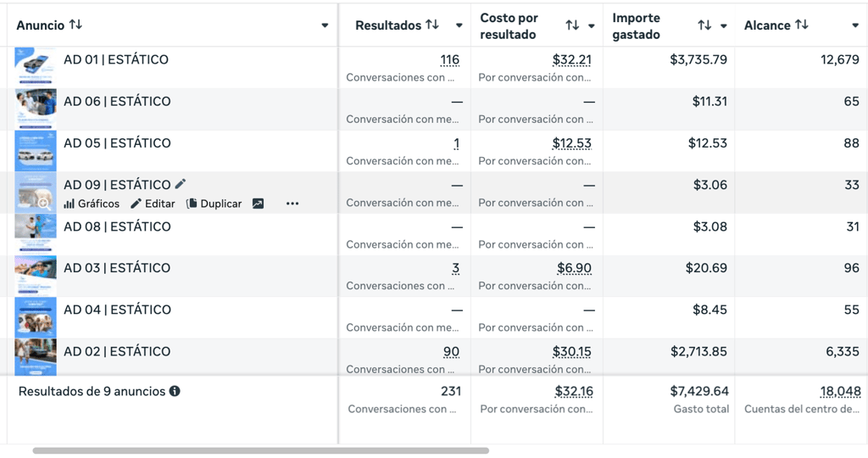Expand the Anuncio column dropdown arrow
The height and width of the screenshot is (458, 868).
tap(325, 25)
